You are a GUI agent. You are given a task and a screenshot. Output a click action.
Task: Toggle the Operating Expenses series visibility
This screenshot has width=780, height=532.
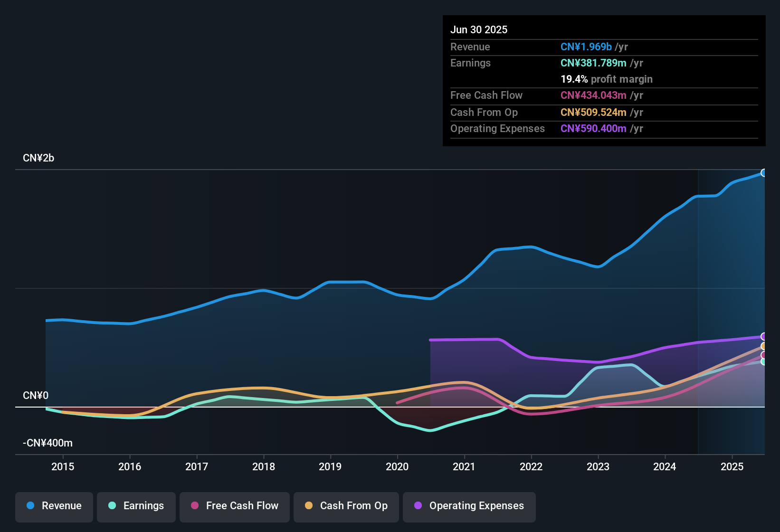(x=469, y=506)
